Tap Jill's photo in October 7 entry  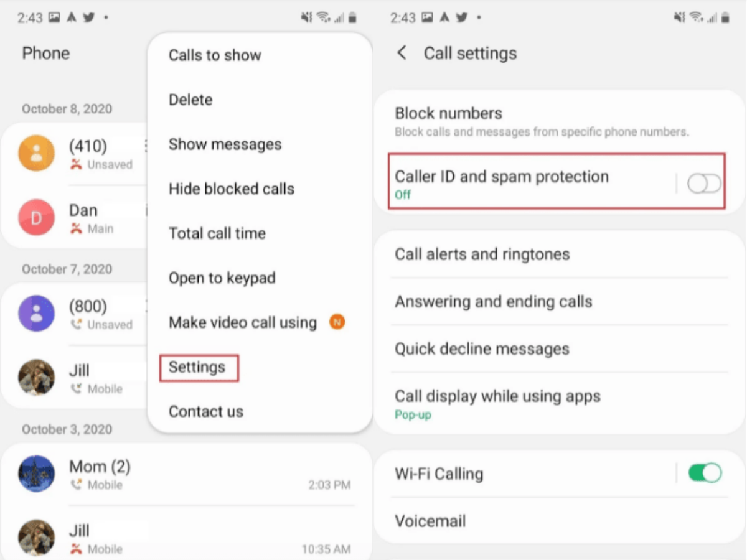click(x=36, y=377)
